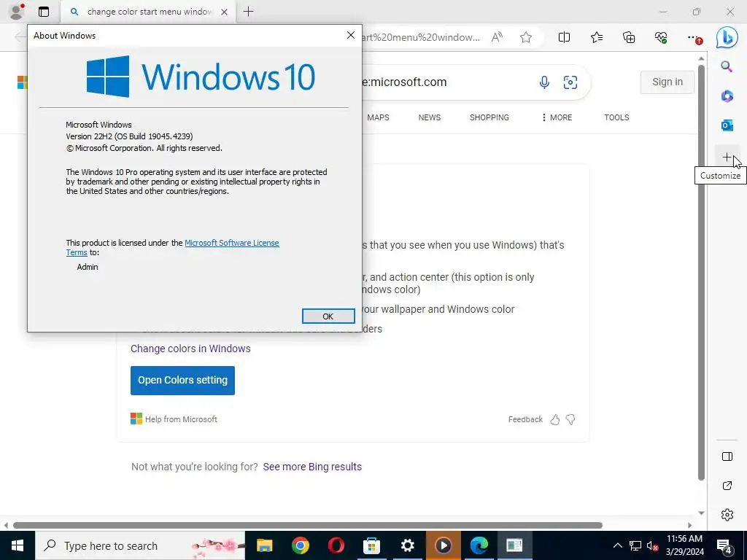747x560 pixels.
Task: Open split screen icon in Edge toolbar
Action: pos(564,37)
